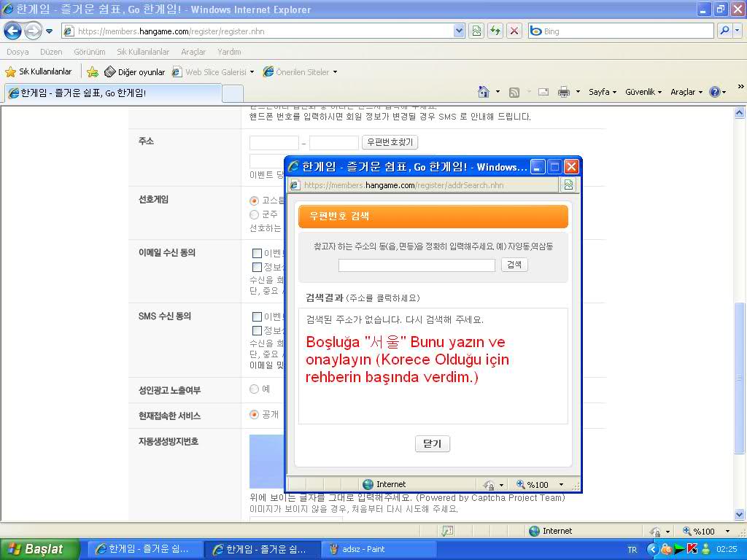Click the search magnifier button
This screenshot has width=747, height=560.
(x=724, y=31)
